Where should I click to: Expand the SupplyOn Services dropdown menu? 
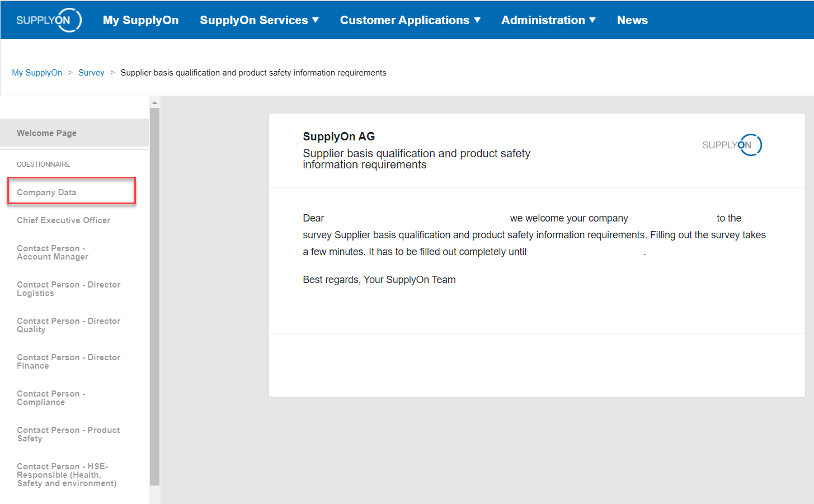[x=259, y=20]
